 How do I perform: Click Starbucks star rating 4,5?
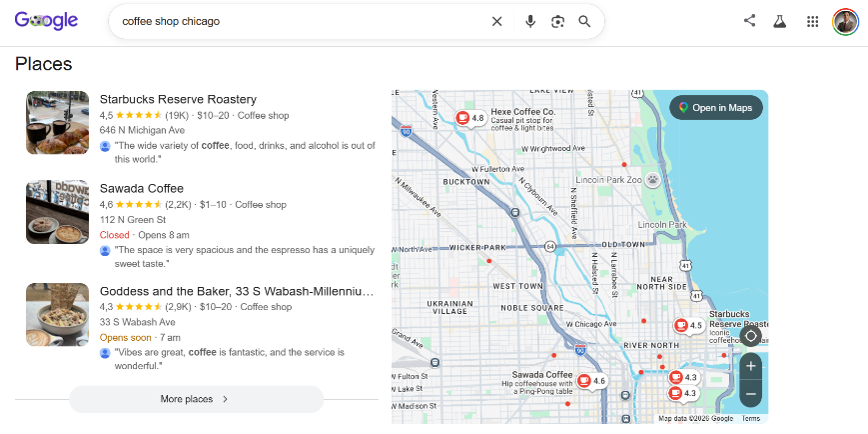131,115
